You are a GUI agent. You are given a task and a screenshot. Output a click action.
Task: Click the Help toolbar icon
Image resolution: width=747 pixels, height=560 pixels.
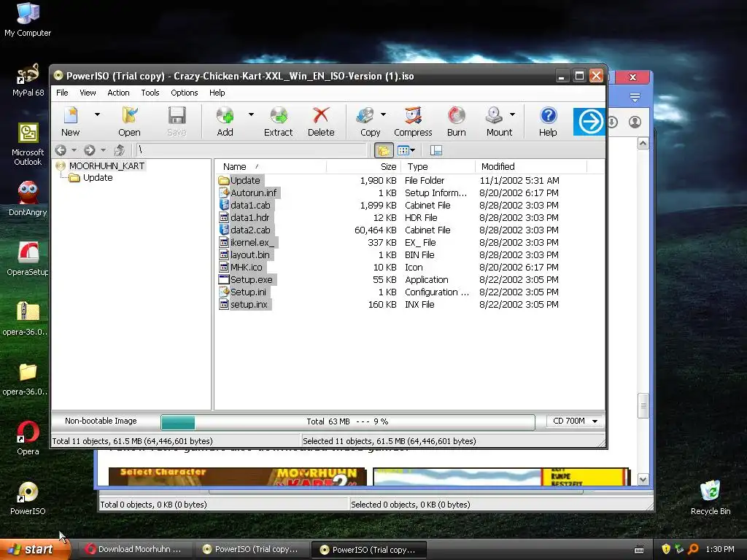point(548,121)
